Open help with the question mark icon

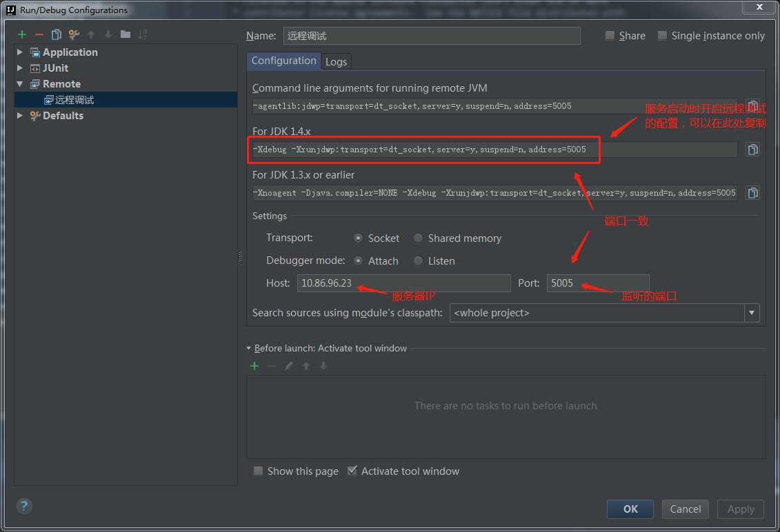click(24, 506)
